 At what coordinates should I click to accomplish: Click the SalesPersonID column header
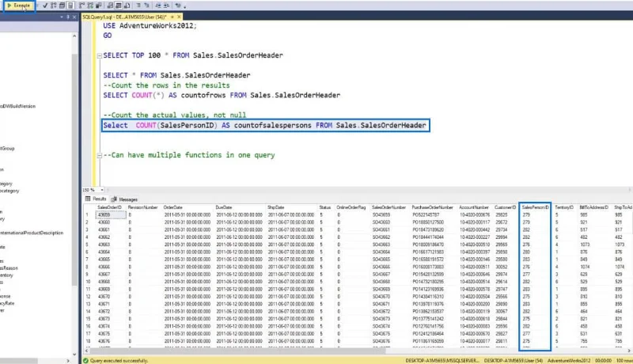[536, 207]
